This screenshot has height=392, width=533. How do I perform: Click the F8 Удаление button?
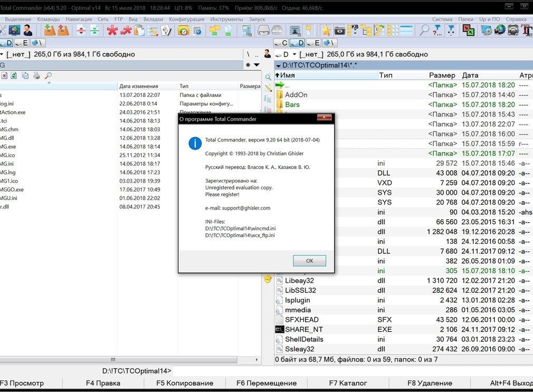(430, 383)
